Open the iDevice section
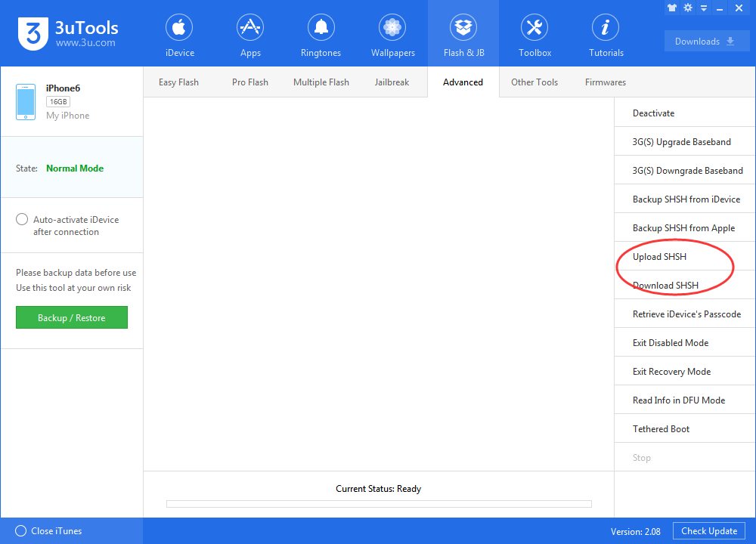Viewport: 756px width, 544px height. pyautogui.click(x=179, y=36)
